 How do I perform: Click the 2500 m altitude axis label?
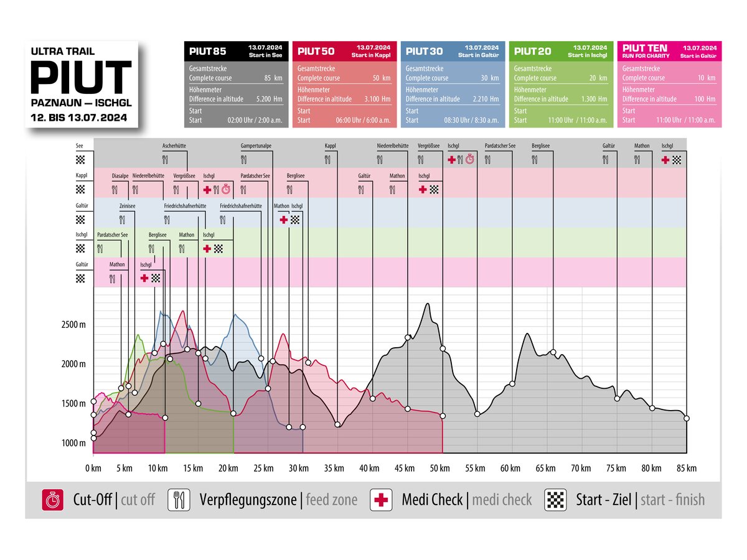click(73, 325)
